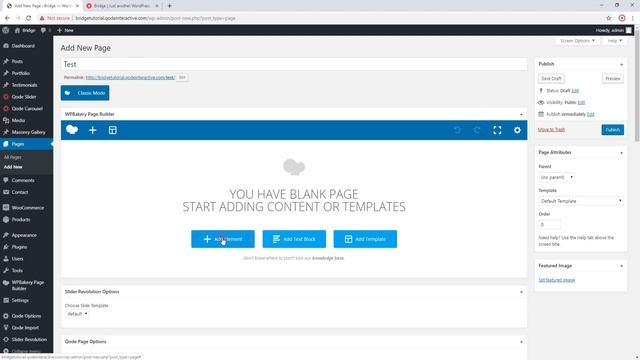This screenshot has height=360, width=640.
Task: Click the Save Draft button
Action: tap(551, 78)
